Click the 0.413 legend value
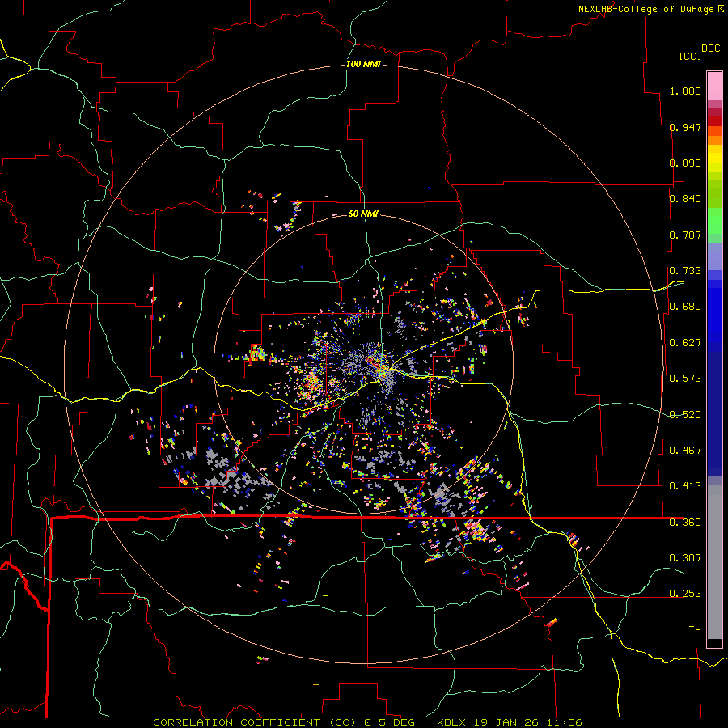This screenshot has height=728, width=728. [685, 486]
